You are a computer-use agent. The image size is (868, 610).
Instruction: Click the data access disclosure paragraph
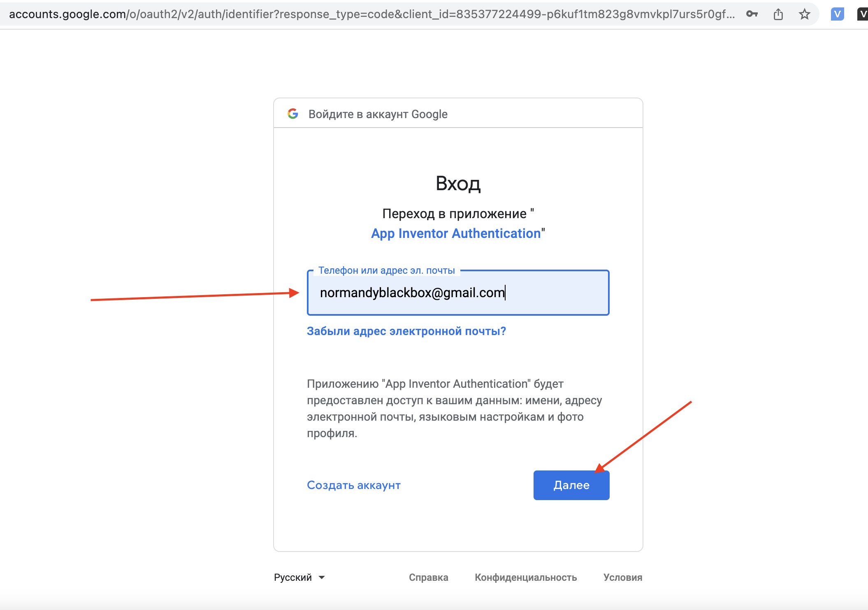click(x=455, y=408)
